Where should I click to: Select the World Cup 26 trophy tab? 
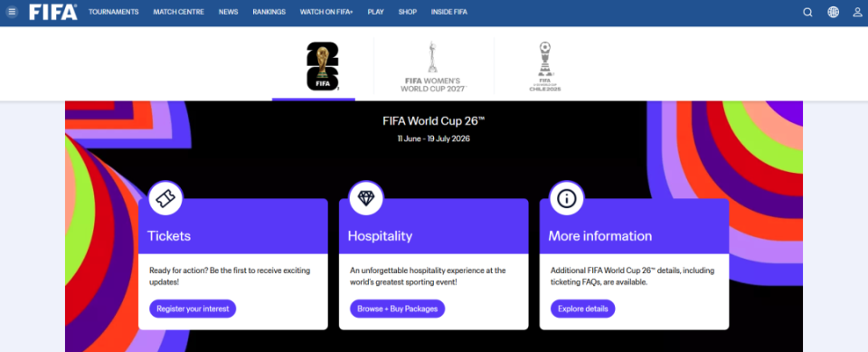(x=322, y=67)
